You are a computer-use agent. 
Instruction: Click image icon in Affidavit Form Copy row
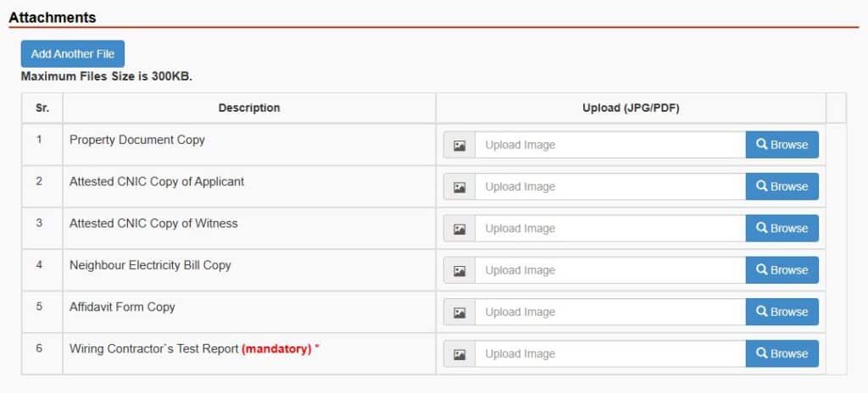coord(459,313)
